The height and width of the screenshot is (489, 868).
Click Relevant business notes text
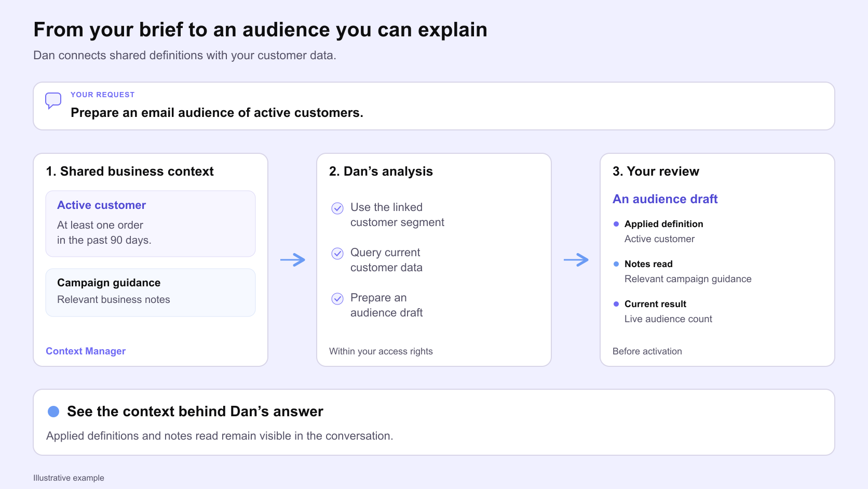(x=114, y=300)
